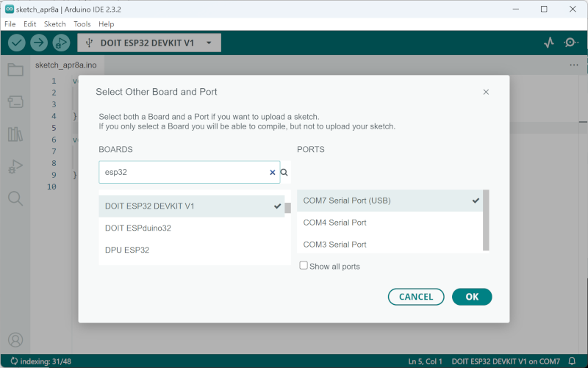This screenshot has height=368, width=588.
Task: Open the Tools menu
Action: 82,24
